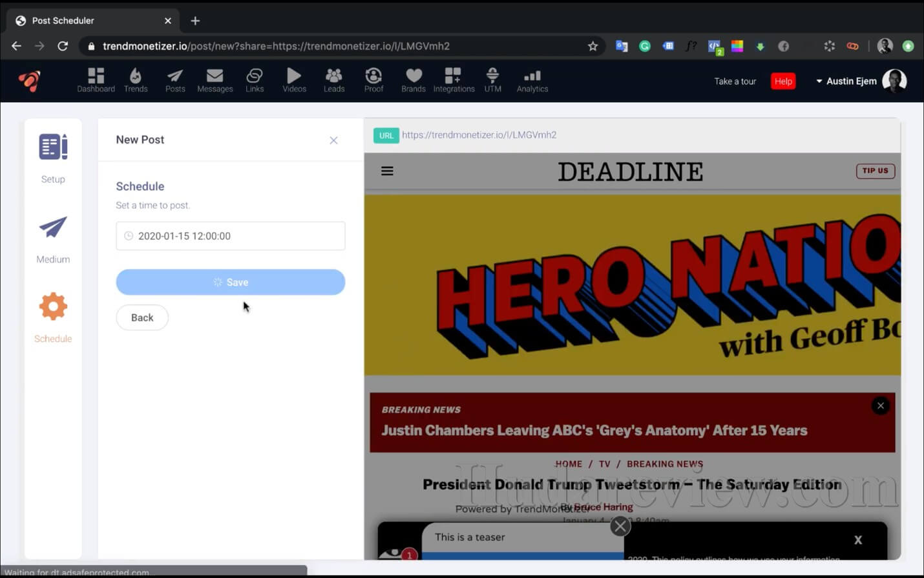
Task: Click the Chrome profile avatar
Action: [x=885, y=46]
